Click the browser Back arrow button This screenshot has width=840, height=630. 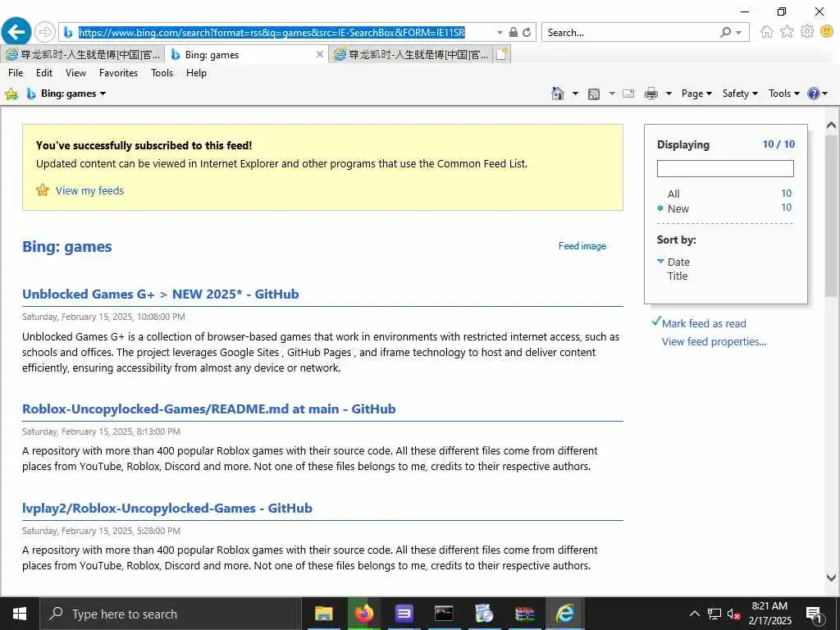[16, 32]
